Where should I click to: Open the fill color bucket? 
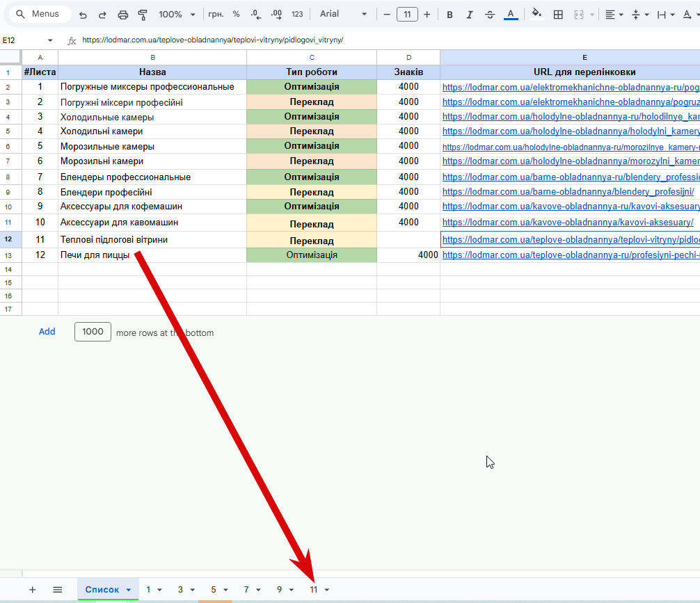pos(536,14)
